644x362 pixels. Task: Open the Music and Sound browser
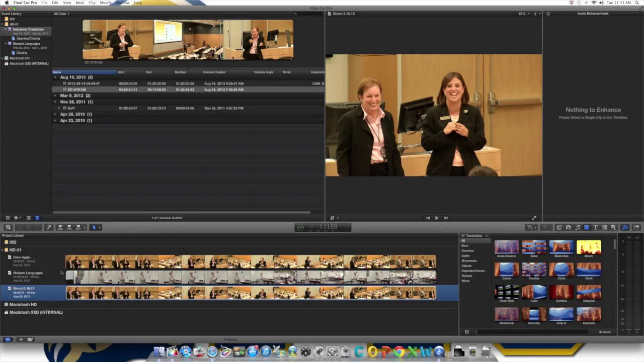click(578, 227)
